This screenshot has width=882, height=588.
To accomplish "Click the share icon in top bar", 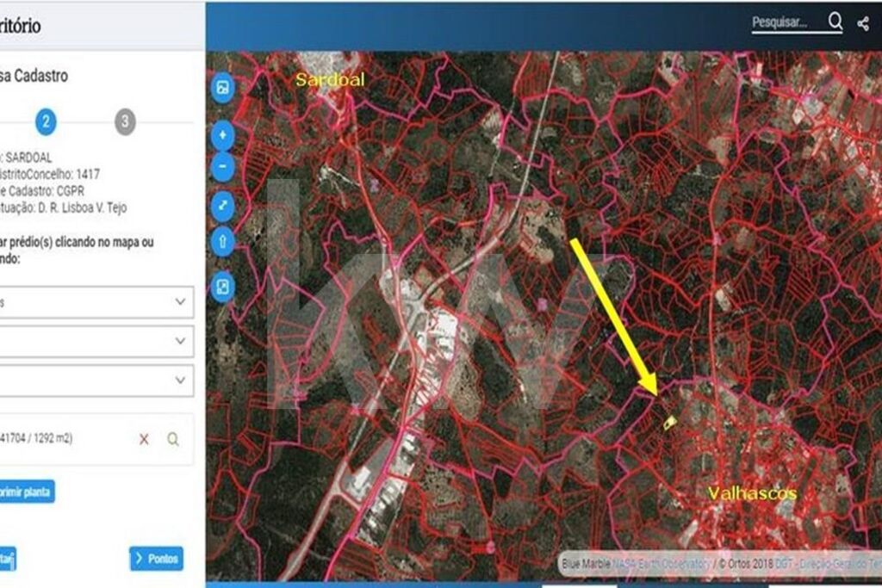I will pos(863,23).
